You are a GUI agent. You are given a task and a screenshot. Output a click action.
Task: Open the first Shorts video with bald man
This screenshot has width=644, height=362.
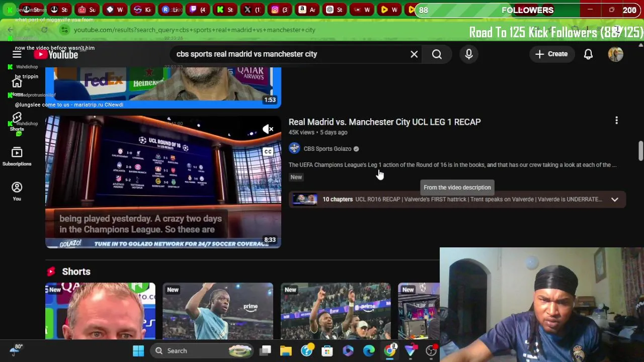click(x=100, y=311)
